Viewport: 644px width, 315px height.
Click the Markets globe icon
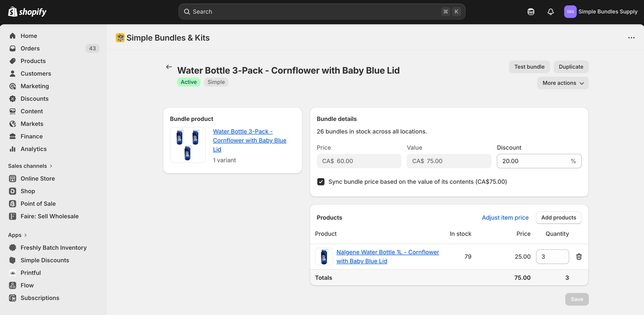(x=12, y=124)
